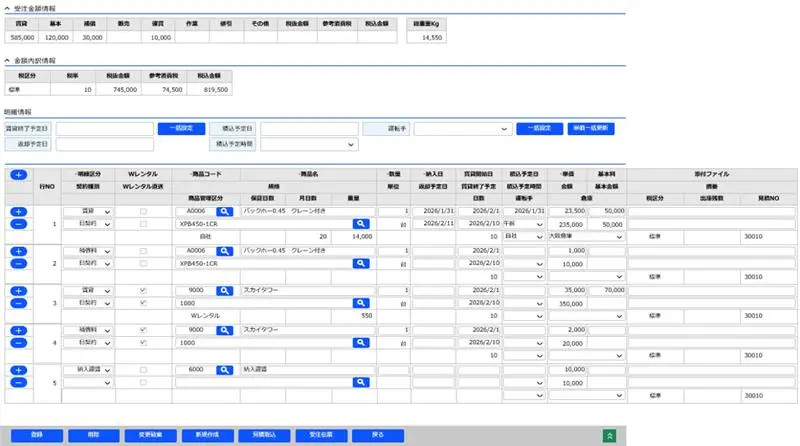The image size is (800, 446).
Task: Click the minus icon on row 5
Action: [19, 383]
